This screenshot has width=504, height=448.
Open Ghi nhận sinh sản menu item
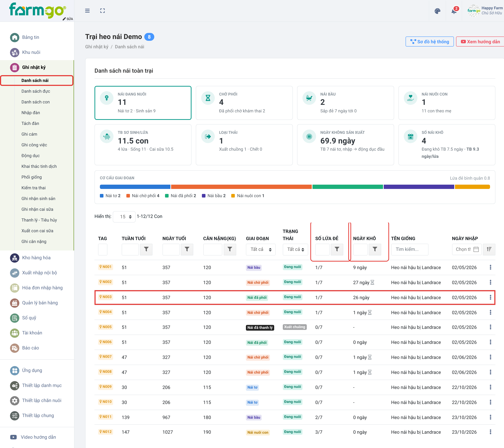click(38, 199)
